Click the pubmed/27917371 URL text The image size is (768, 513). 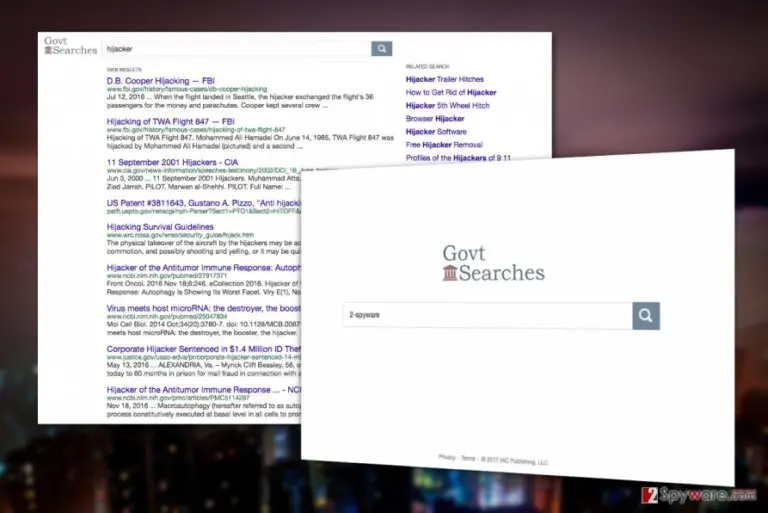[x=167, y=276]
